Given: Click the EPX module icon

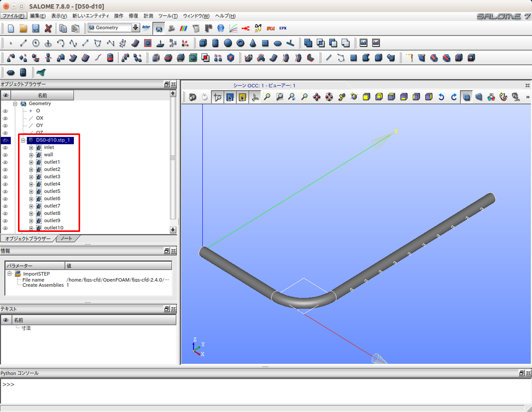Looking at the screenshot, I should (x=283, y=28).
